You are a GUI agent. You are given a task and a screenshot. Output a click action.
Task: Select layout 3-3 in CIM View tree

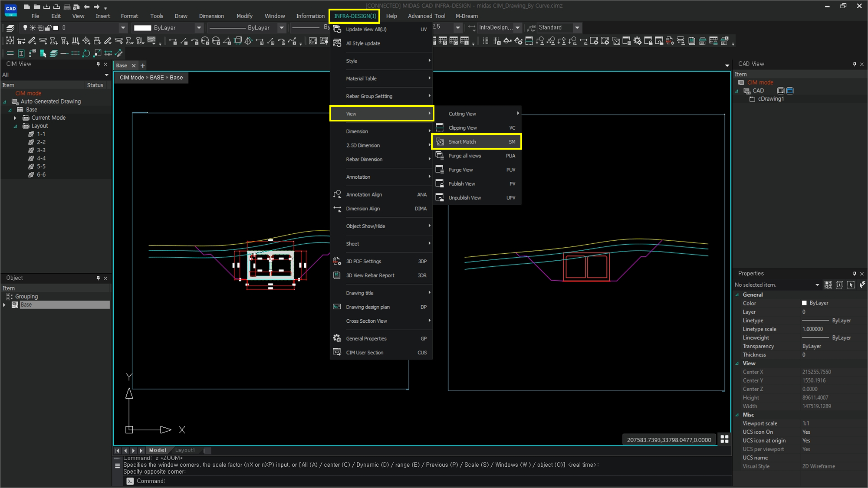[x=41, y=150]
